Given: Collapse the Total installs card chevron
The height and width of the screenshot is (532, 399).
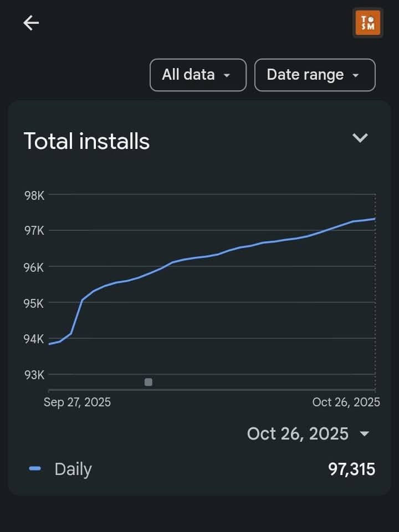Looking at the screenshot, I should tap(360, 138).
